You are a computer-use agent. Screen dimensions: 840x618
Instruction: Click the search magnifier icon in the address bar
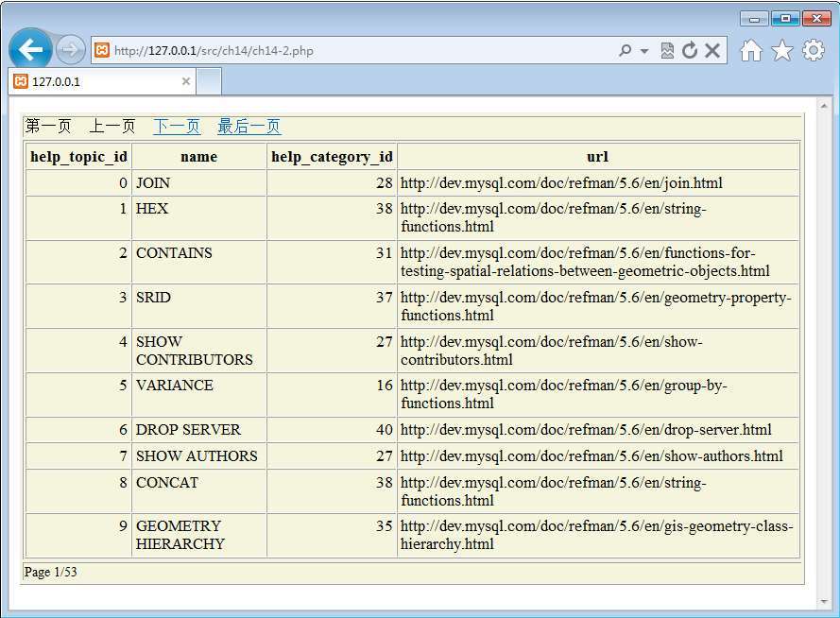point(625,50)
